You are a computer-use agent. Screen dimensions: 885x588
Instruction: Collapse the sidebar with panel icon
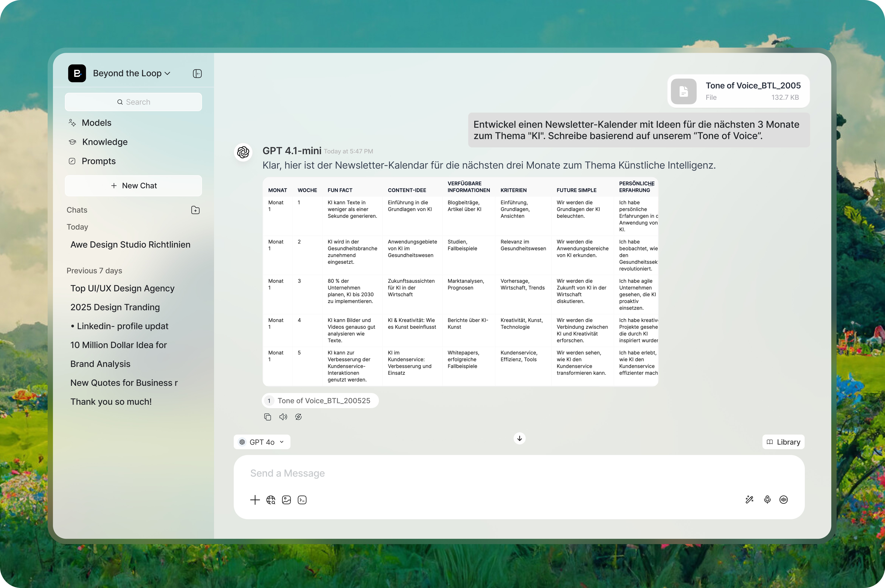pyautogui.click(x=197, y=73)
